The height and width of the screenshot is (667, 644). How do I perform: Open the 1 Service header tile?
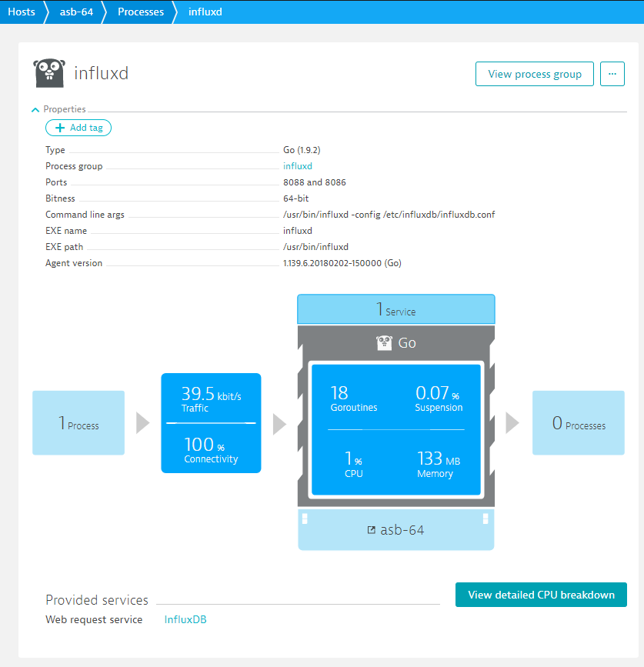click(396, 309)
